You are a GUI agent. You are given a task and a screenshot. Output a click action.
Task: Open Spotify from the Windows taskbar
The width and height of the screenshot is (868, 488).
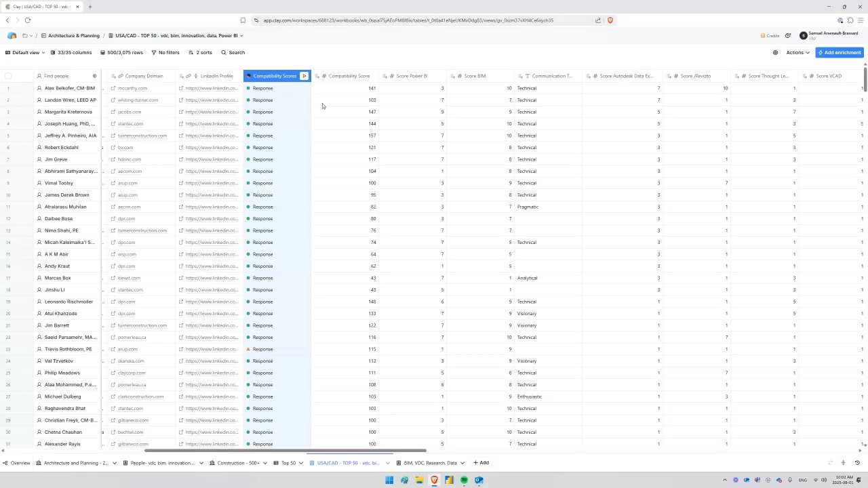tap(464, 480)
